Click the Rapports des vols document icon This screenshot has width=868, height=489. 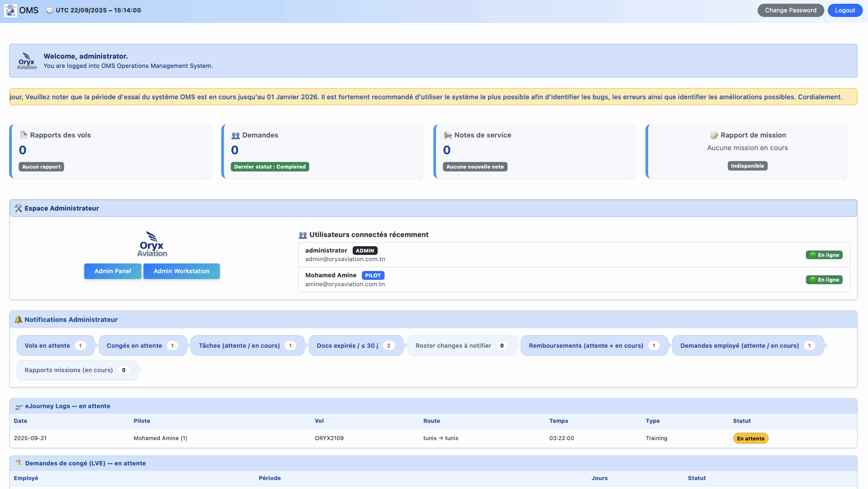[x=23, y=135]
